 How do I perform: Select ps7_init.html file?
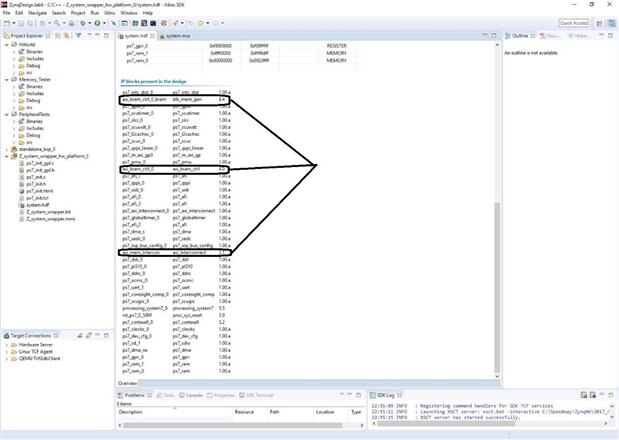(39, 191)
